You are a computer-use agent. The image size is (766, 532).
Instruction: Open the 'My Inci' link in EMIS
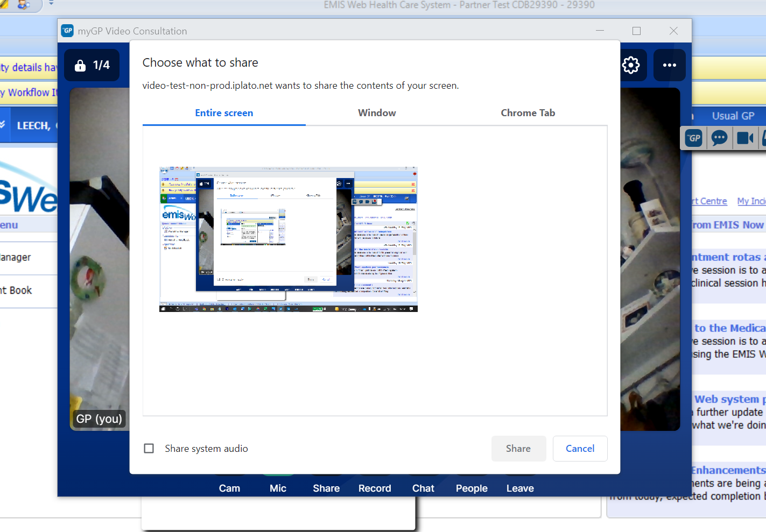(x=751, y=201)
